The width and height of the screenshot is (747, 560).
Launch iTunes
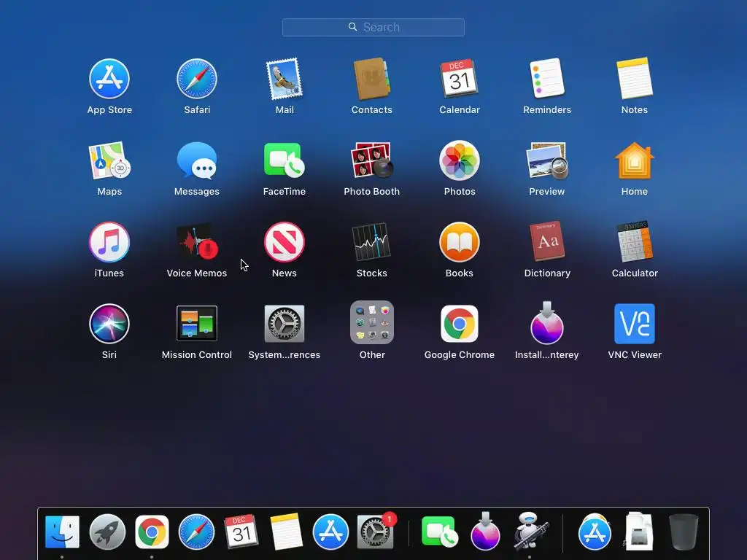point(109,242)
